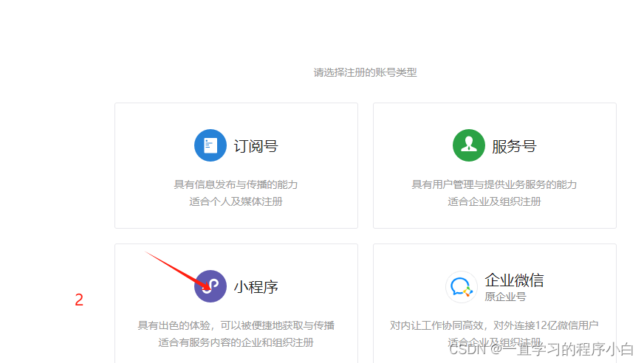This screenshot has width=644, height=363.
Task: Select the 订阅号 account type title
Action: 256,146
